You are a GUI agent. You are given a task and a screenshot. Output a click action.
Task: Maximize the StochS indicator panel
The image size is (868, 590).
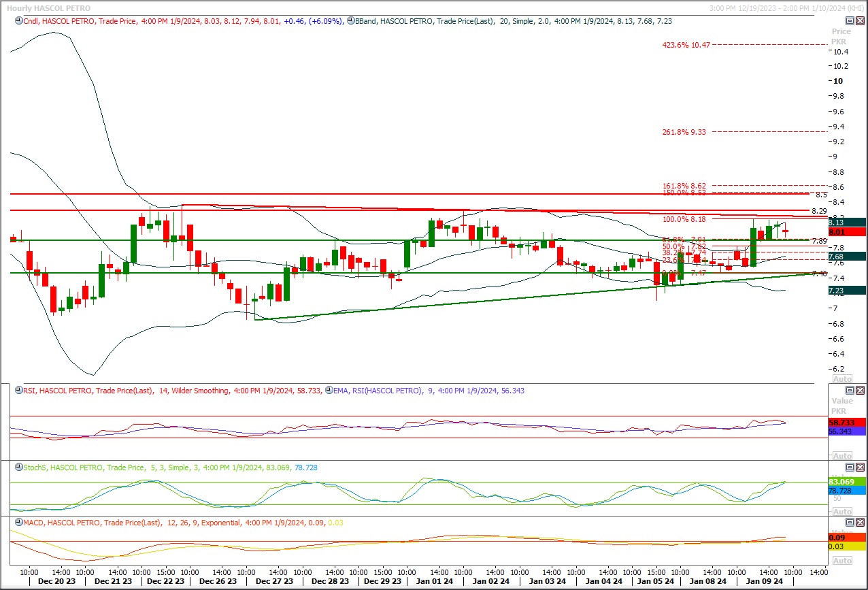(x=849, y=468)
